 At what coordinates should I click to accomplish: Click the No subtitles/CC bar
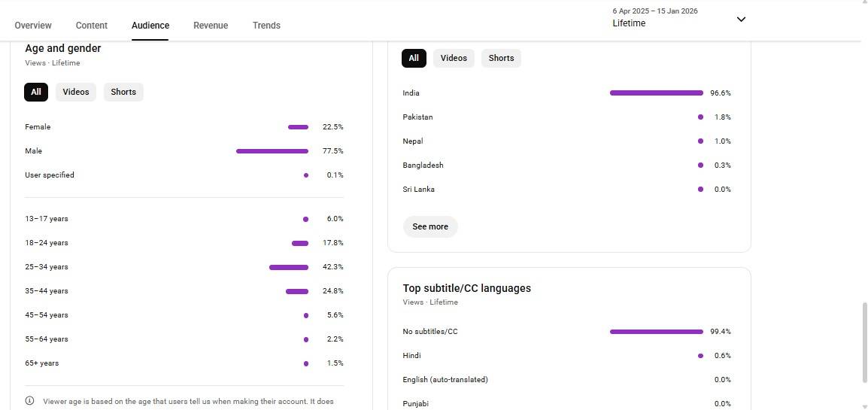pos(656,332)
